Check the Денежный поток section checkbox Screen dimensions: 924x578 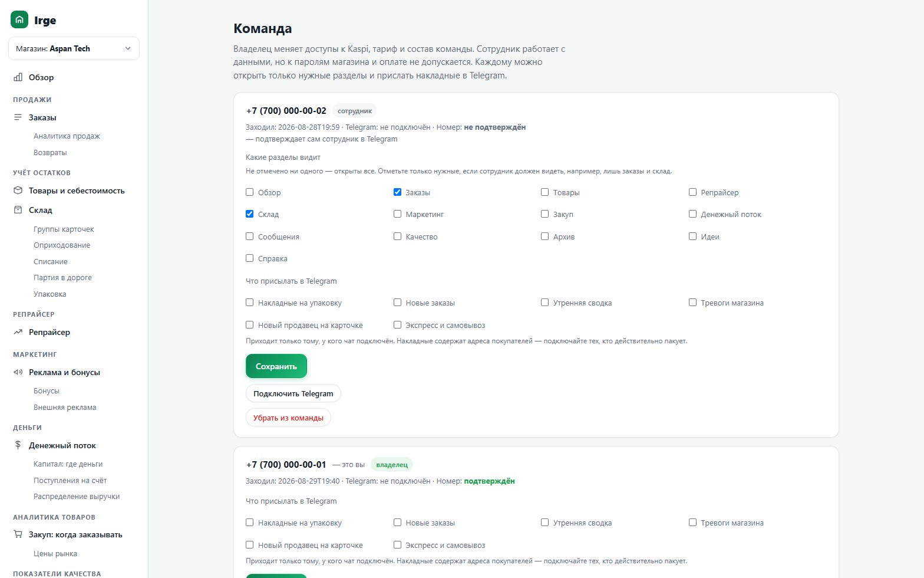(692, 214)
